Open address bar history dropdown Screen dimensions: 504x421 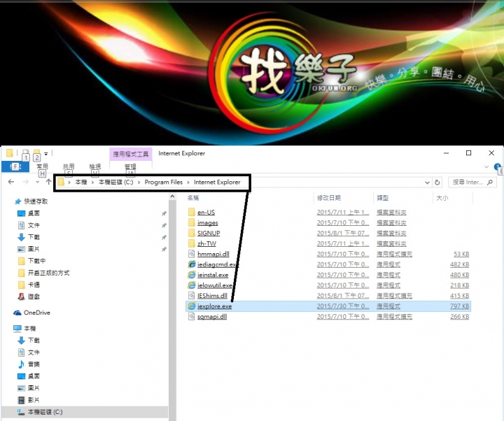pos(427,183)
